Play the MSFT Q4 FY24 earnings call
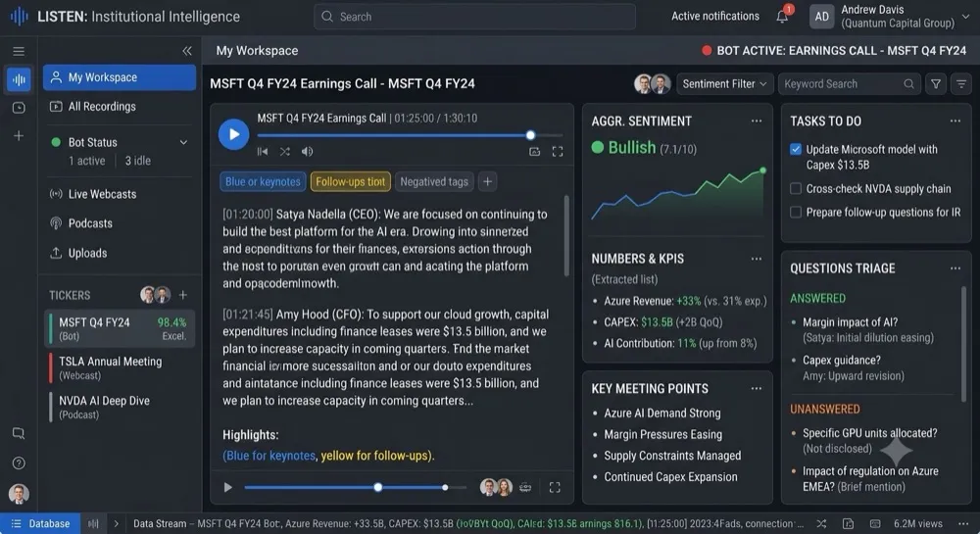This screenshot has height=534, width=980. tap(234, 133)
